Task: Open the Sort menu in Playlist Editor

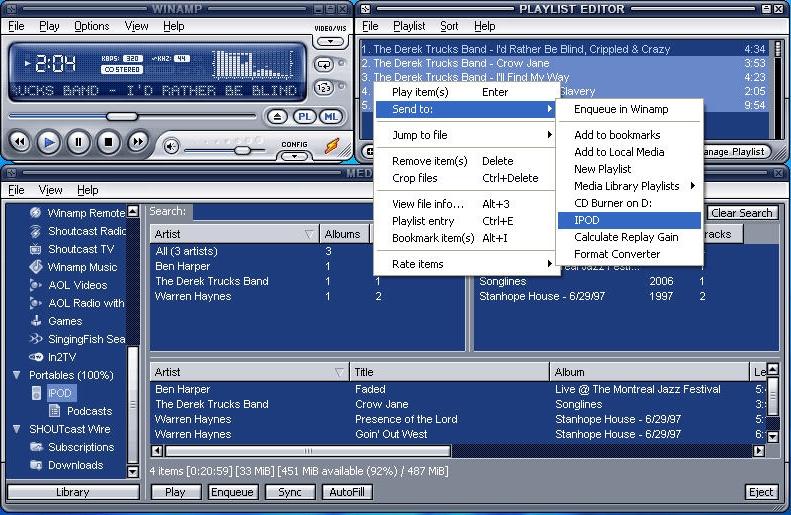Action: coord(449,26)
